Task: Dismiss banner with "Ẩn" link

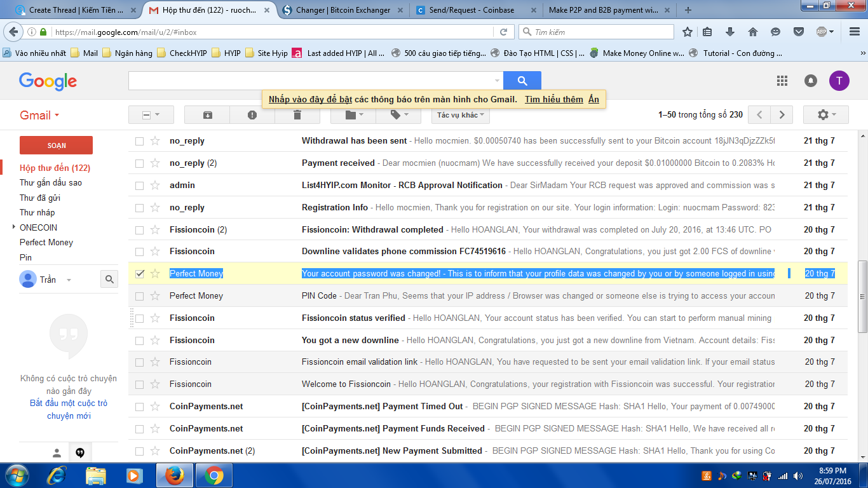Action: pos(593,99)
